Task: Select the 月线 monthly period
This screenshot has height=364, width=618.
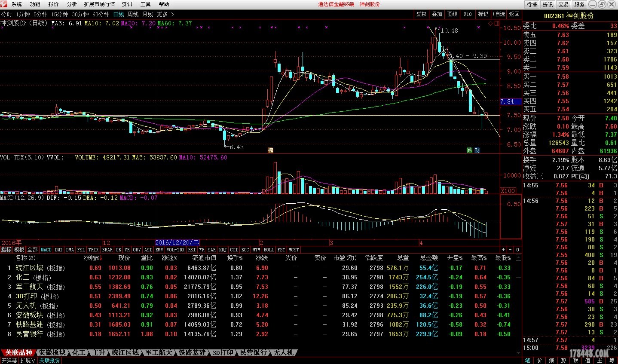Action: click(x=148, y=14)
